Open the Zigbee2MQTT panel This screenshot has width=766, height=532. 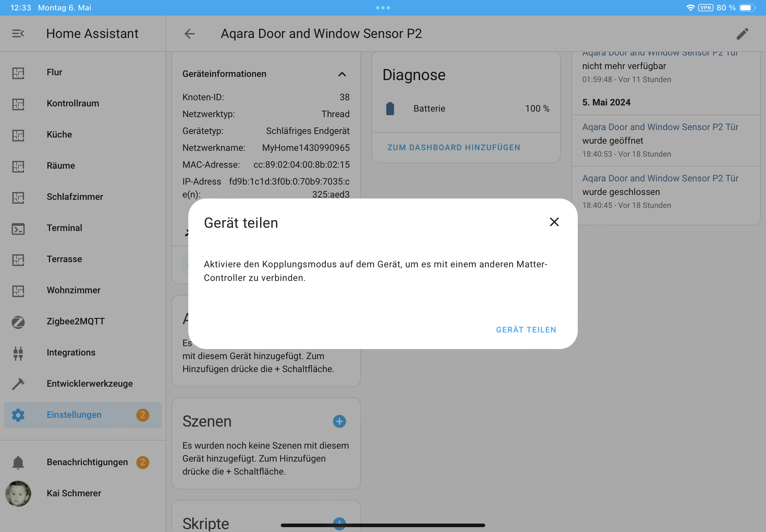tap(75, 321)
